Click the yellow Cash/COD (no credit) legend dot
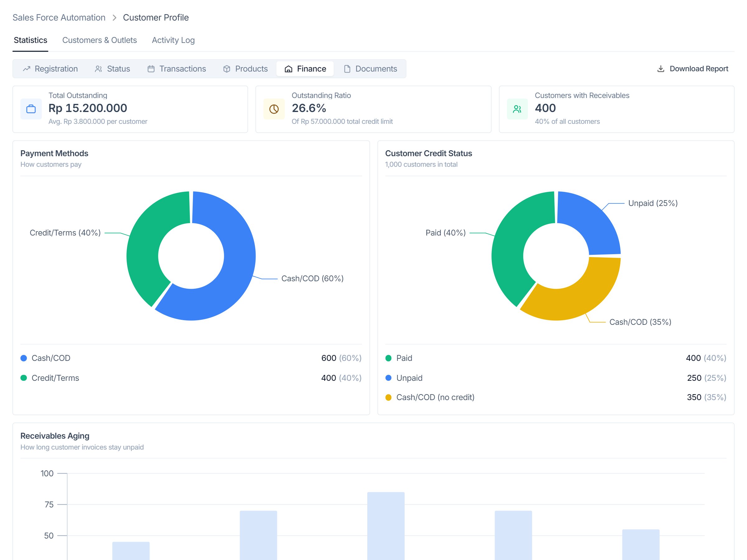Viewport: 747px width, 560px height. click(x=388, y=398)
